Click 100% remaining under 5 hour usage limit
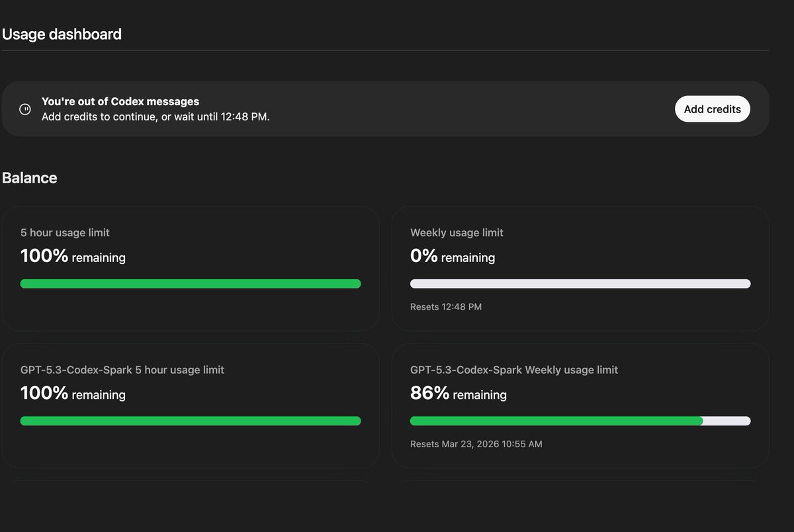The width and height of the screenshot is (794, 532). [x=73, y=257]
